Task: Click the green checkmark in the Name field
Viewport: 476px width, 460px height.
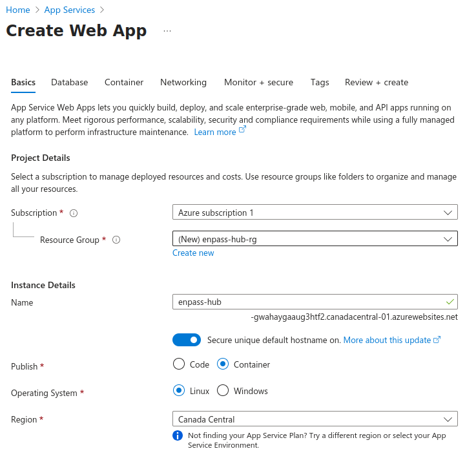Action: pyautogui.click(x=450, y=302)
